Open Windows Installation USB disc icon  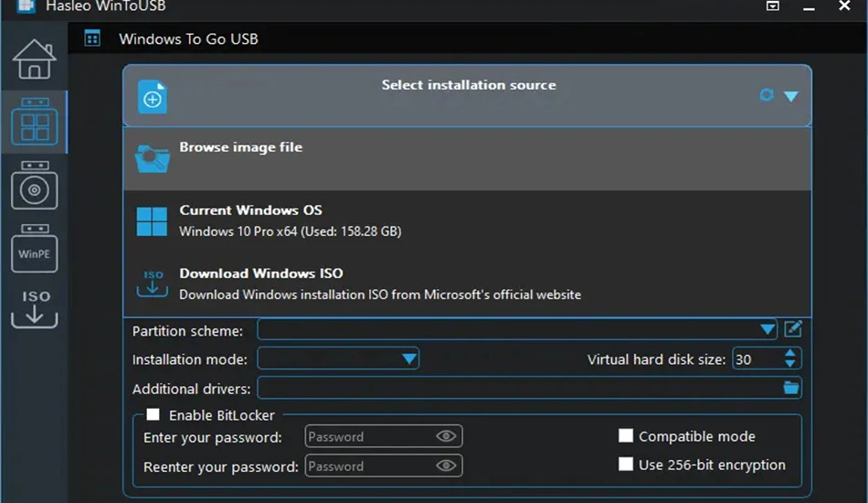click(35, 185)
